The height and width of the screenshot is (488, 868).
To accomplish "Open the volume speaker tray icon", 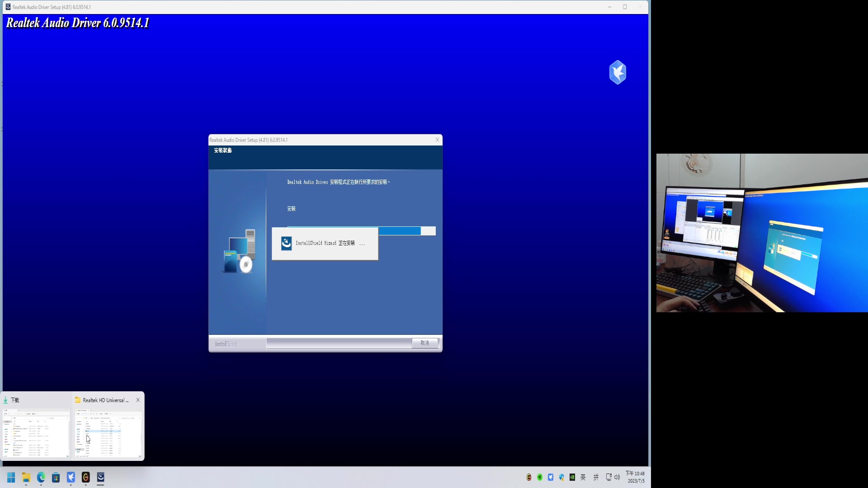I will [617, 477].
